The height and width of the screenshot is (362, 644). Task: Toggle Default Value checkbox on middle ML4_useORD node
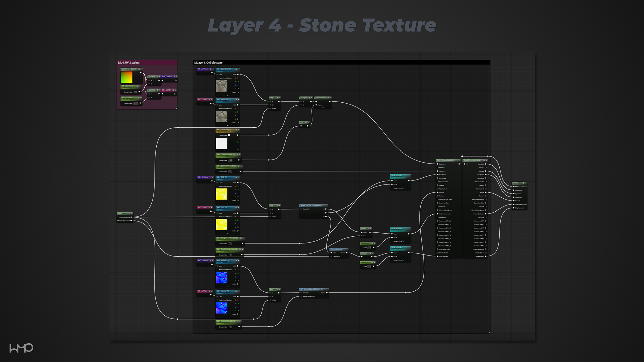point(404,241)
